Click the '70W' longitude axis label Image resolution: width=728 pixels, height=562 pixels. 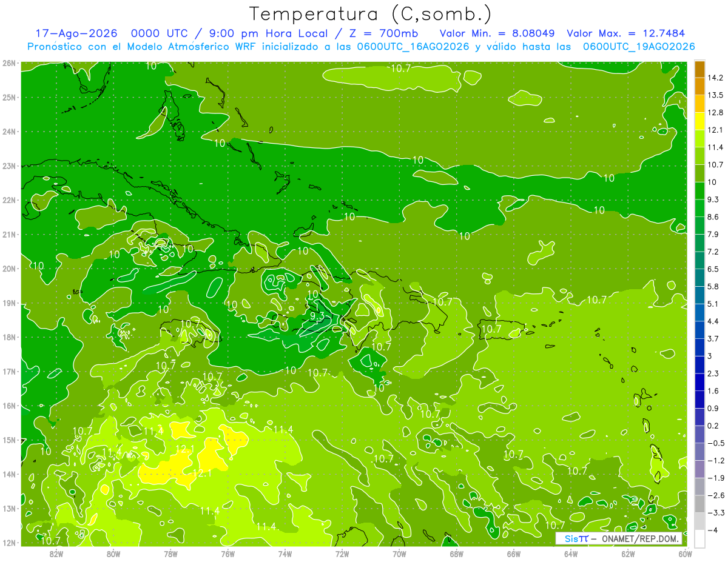pyautogui.click(x=399, y=554)
